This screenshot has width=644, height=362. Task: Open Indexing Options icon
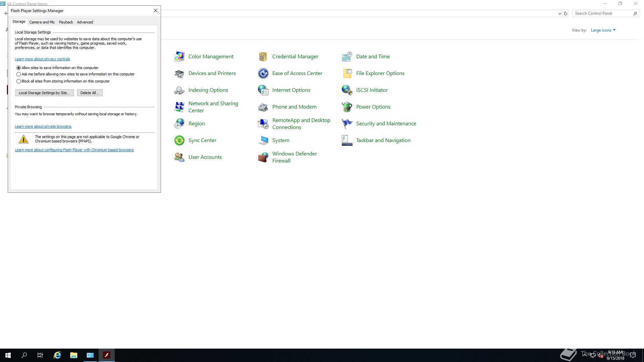point(179,90)
